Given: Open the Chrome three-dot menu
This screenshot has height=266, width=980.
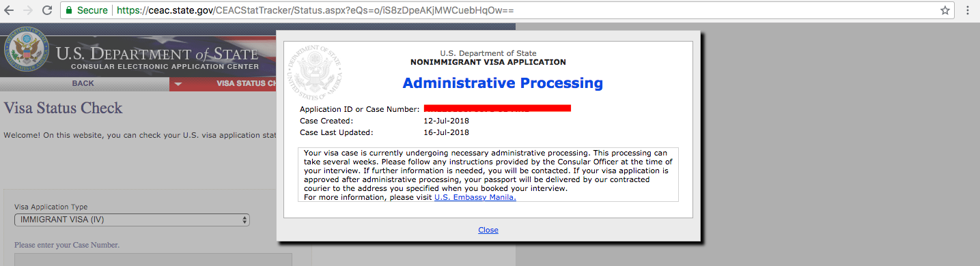Looking at the screenshot, I should (x=968, y=11).
